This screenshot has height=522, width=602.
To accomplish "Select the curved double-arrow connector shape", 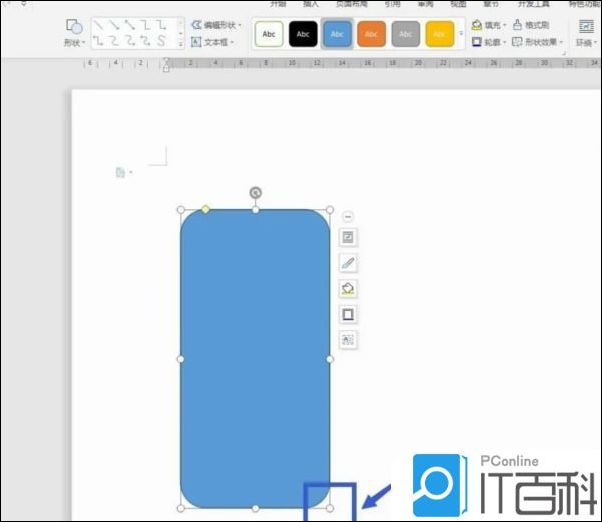I will pyautogui.click(x=146, y=40).
